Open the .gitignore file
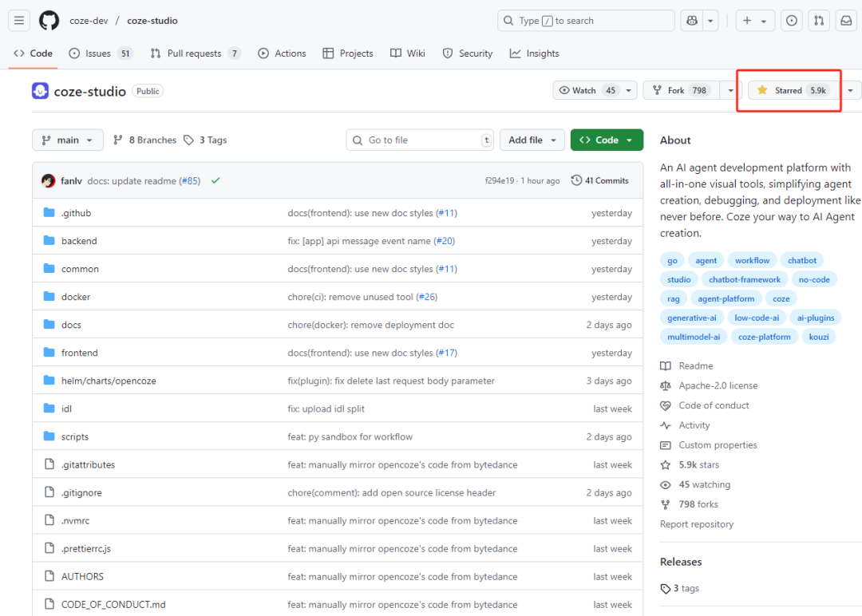 point(81,493)
